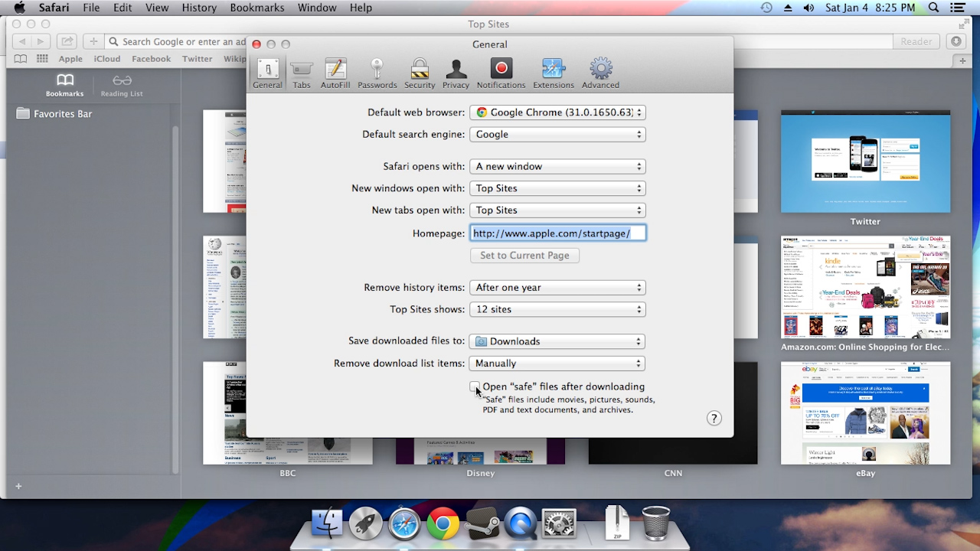Click the Set to Current Page button
This screenshot has height=551, width=980.
[524, 256]
